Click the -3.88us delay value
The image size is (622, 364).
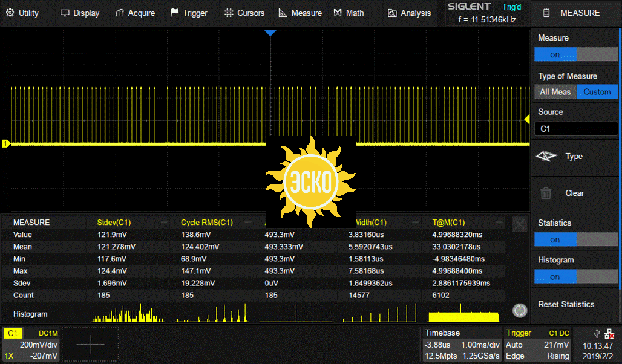437,345
